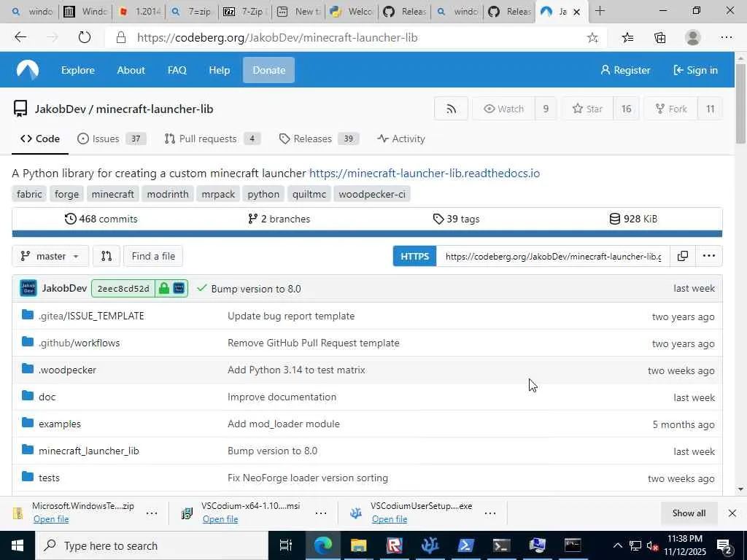Open commit hash 2eec8cd52d

(x=123, y=289)
